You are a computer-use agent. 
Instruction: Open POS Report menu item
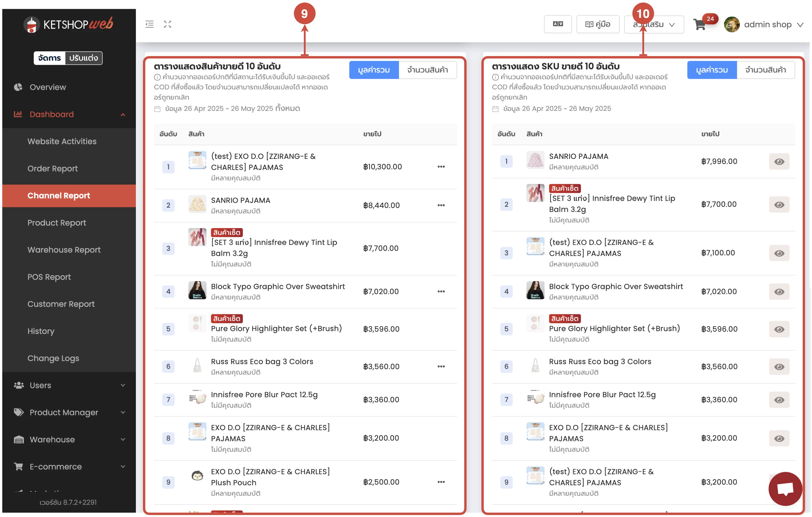69,277
